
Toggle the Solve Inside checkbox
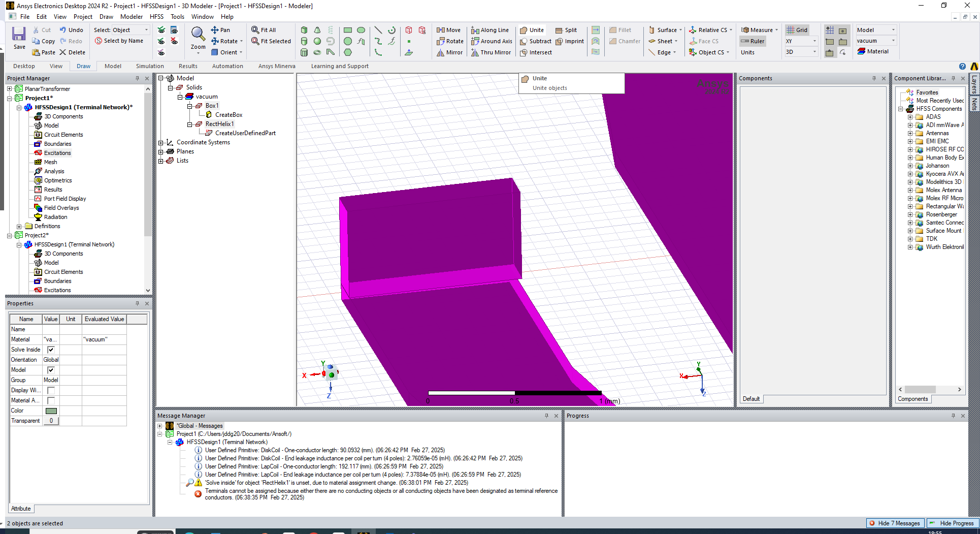(x=51, y=350)
